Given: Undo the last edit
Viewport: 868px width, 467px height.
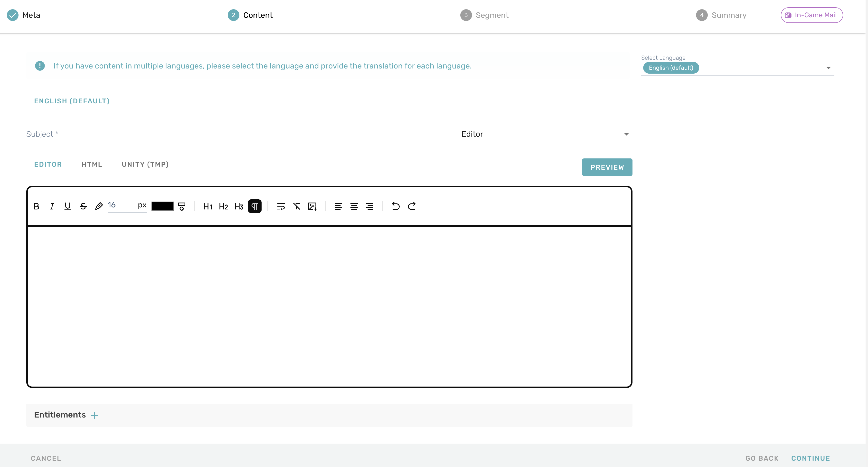Looking at the screenshot, I should coord(396,206).
